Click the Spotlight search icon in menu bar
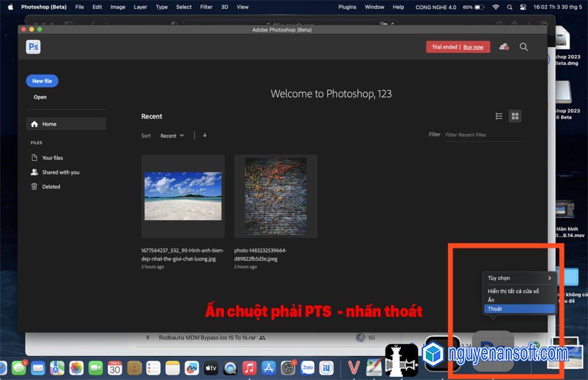Viewport: 588px width, 380px height. [509, 7]
